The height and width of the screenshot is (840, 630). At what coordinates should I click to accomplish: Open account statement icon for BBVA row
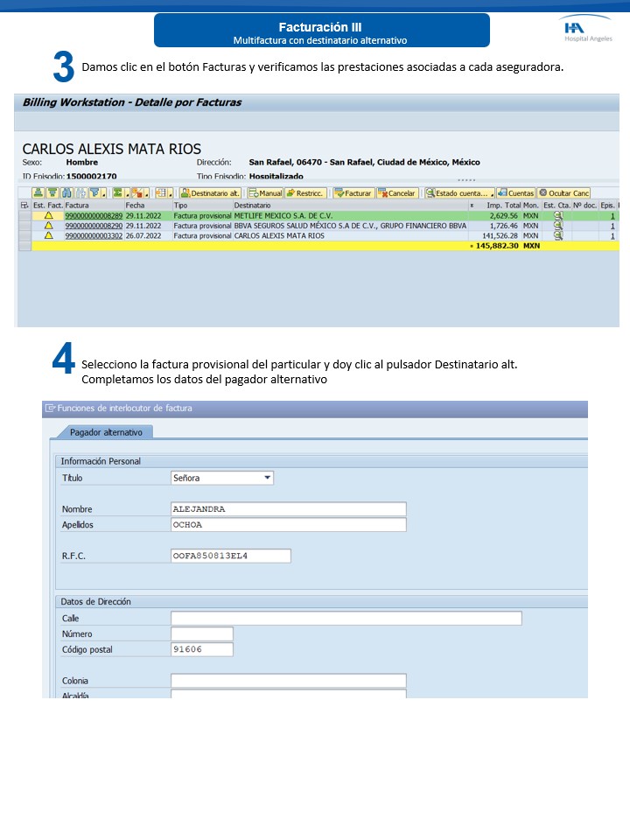[x=557, y=226]
